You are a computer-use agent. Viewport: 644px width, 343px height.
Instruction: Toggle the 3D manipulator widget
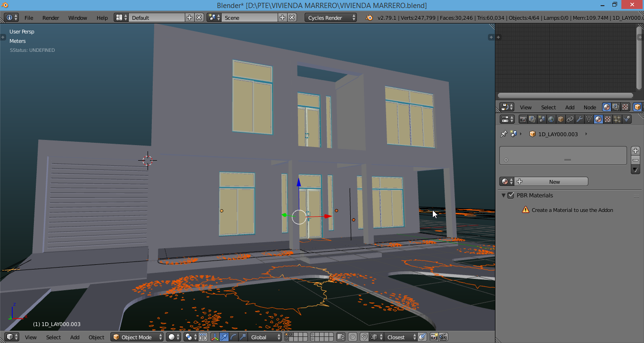pyautogui.click(x=215, y=337)
